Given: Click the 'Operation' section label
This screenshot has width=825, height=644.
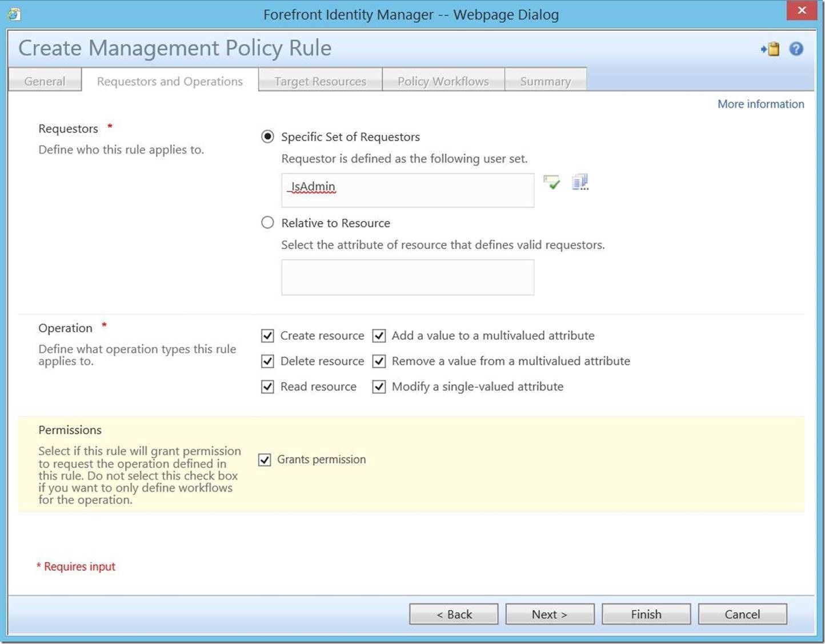Looking at the screenshot, I should pyautogui.click(x=65, y=328).
